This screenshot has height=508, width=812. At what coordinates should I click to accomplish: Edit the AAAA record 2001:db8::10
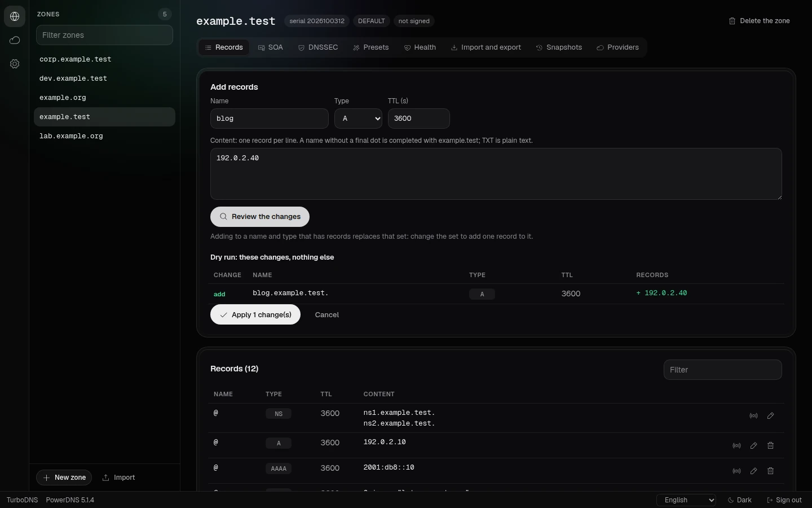coord(753,471)
